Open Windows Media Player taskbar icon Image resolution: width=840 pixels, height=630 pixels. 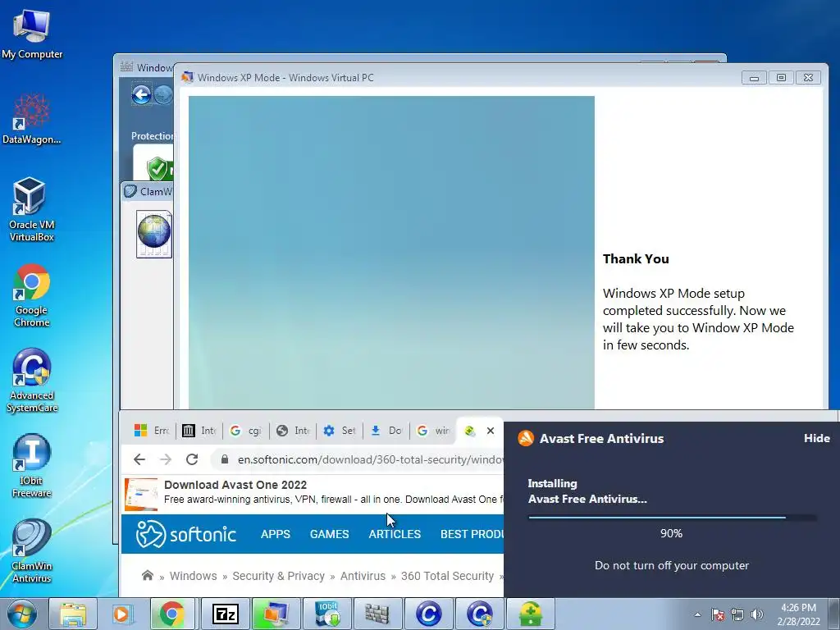[123, 614]
